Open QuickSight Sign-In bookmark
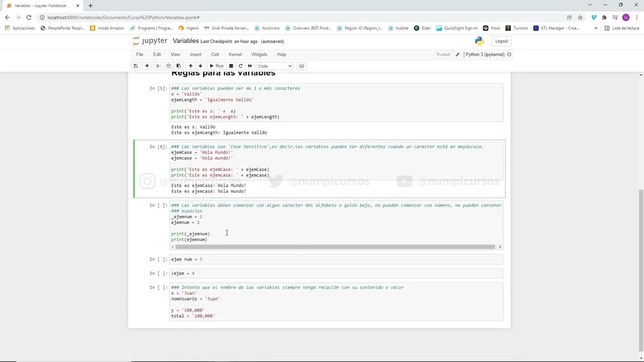The width and height of the screenshot is (644, 362). coord(457,28)
